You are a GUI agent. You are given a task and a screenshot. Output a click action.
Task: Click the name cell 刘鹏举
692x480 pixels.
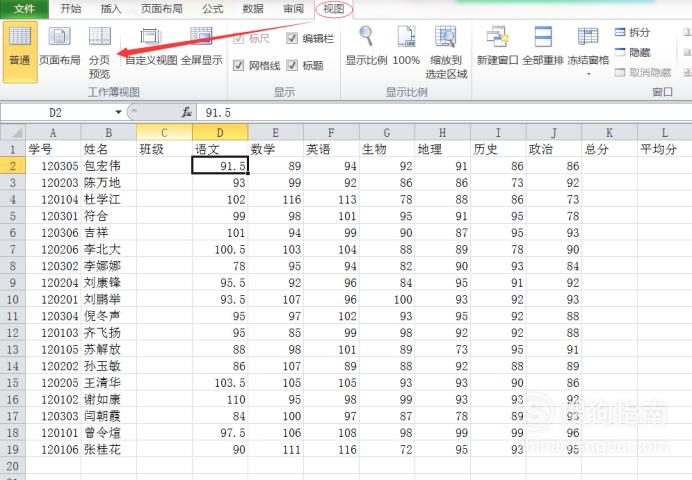pos(109,299)
